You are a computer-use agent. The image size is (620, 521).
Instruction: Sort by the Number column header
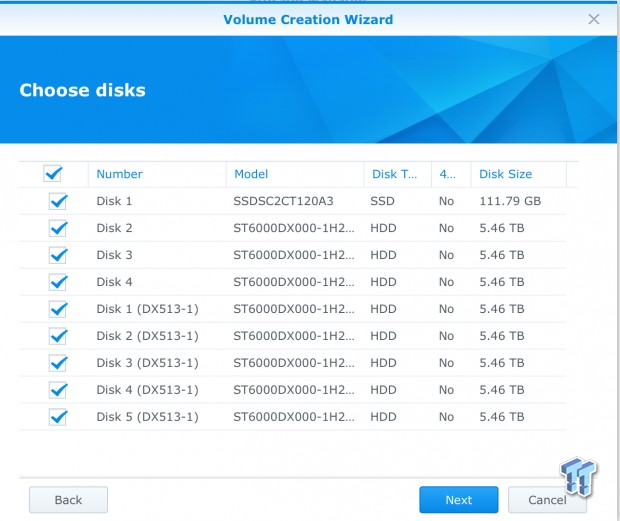click(157, 174)
